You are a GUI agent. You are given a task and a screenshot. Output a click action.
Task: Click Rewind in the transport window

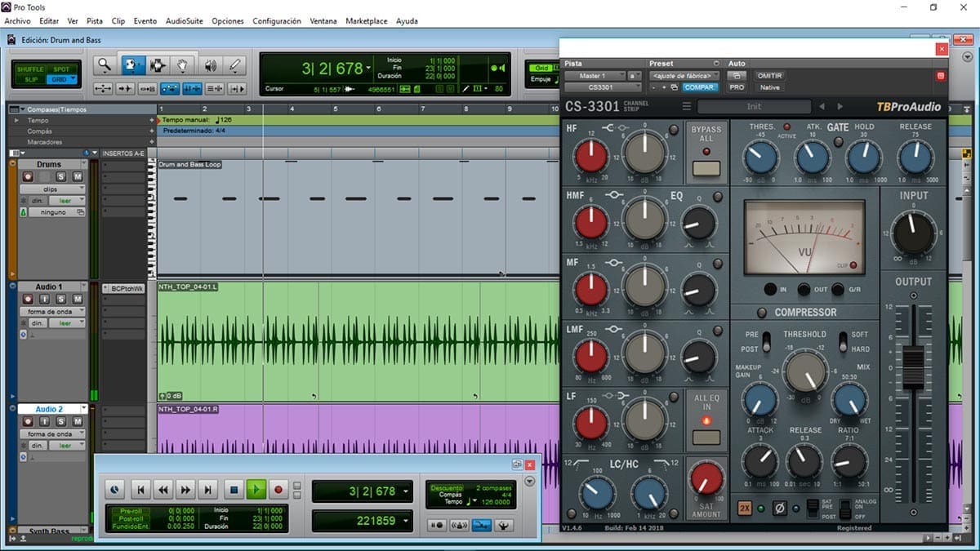coord(163,490)
